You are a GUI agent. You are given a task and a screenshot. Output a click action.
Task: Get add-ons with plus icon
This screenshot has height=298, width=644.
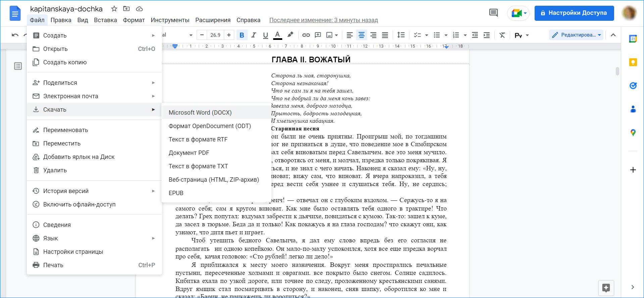(633, 170)
